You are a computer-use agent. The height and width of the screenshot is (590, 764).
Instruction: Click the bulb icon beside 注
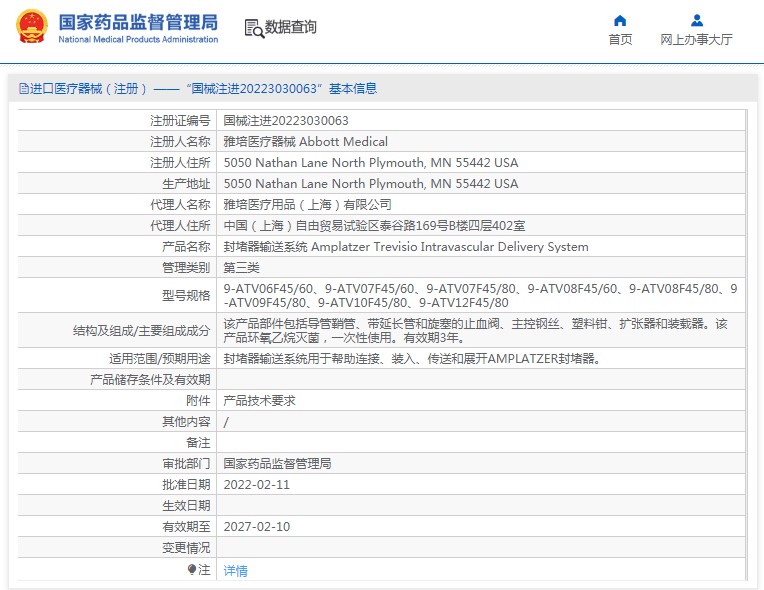tap(192, 569)
